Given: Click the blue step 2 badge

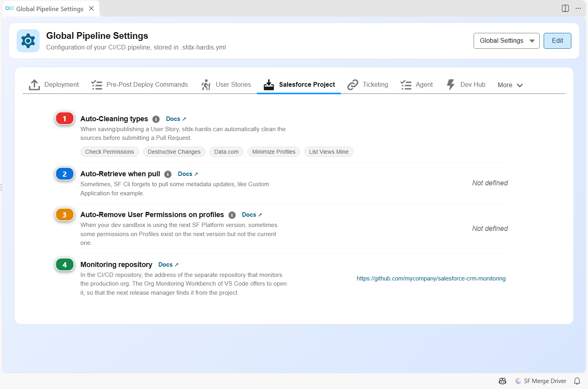Looking at the screenshot, I should coord(65,174).
